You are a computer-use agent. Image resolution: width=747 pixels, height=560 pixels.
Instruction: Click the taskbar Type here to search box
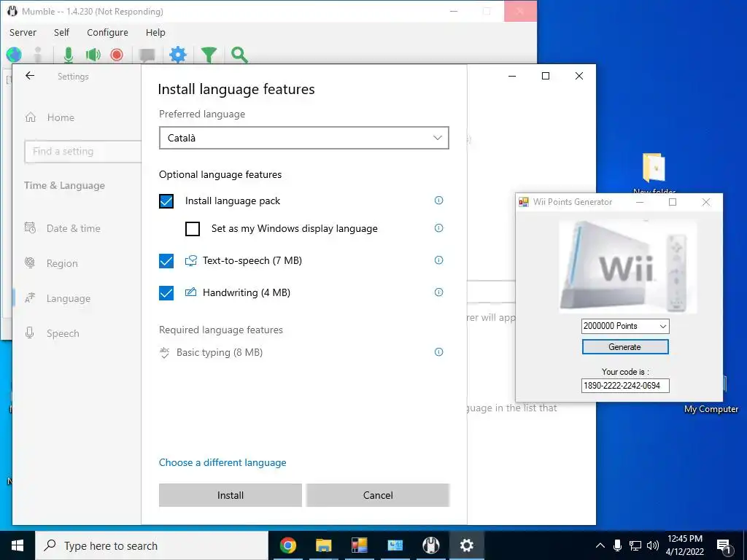pos(152,545)
